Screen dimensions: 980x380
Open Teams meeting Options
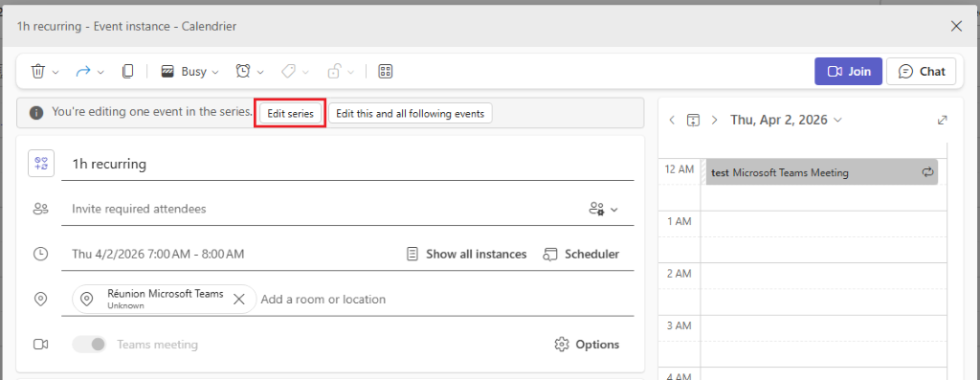pos(587,345)
